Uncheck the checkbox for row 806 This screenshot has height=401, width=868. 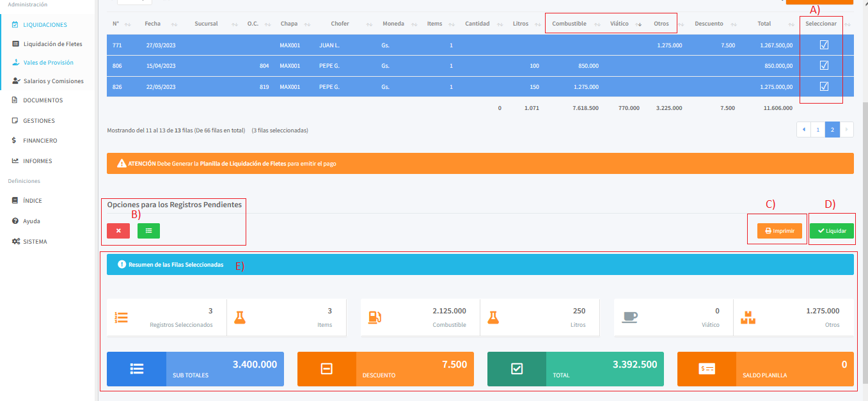[824, 66]
